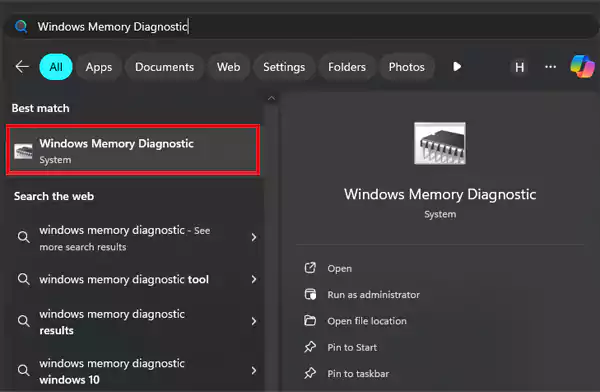
Task: Launch the Copilot icon
Action: [582, 67]
